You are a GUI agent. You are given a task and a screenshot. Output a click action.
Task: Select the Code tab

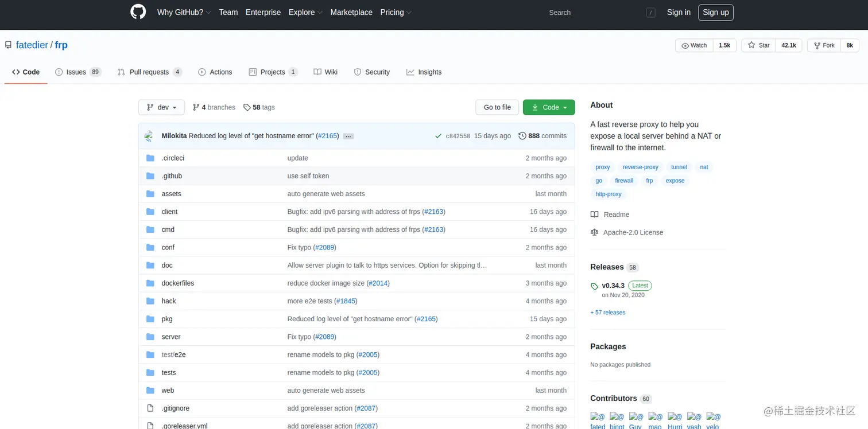tap(26, 72)
